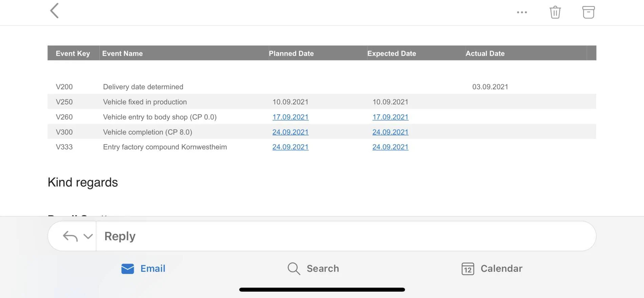
Task: Delete email with the trash icon
Action: (555, 12)
